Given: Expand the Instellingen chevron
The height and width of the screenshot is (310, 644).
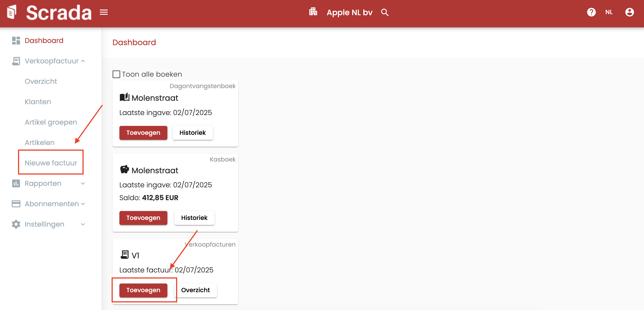Looking at the screenshot, I should [83, 224].
